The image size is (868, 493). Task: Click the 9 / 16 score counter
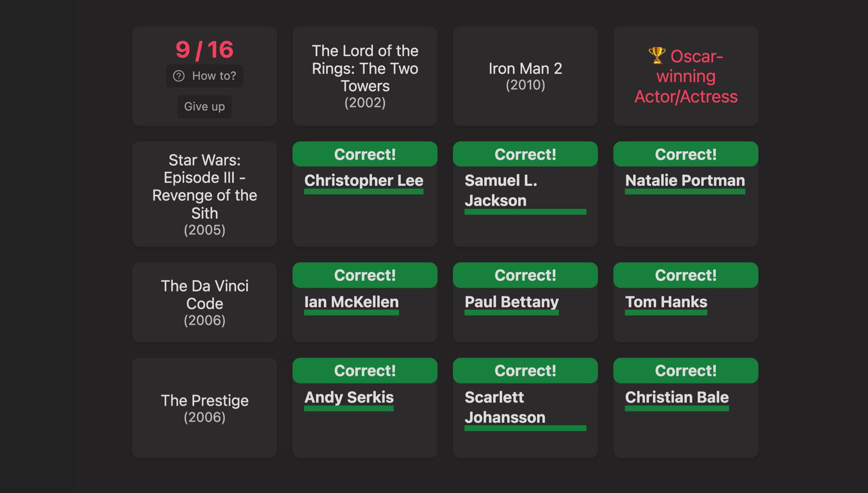tap(205, 49)
